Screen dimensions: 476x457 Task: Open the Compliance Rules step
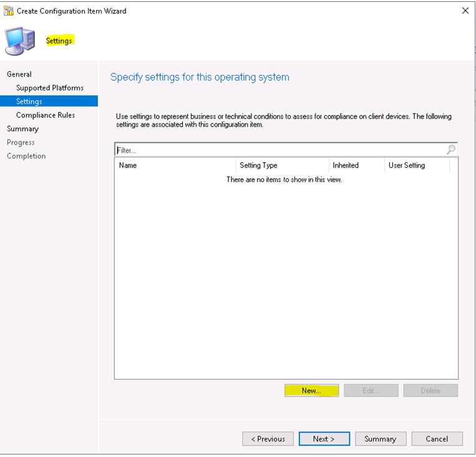point(46,115)
